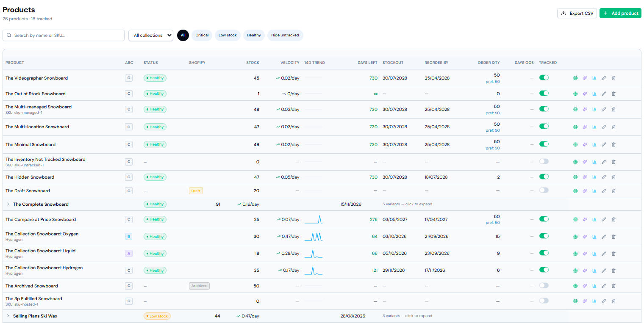Open bar chart icon for The Multi-managed Snowboard
Viewport: 644px width, 323px height.
point(594,109)
